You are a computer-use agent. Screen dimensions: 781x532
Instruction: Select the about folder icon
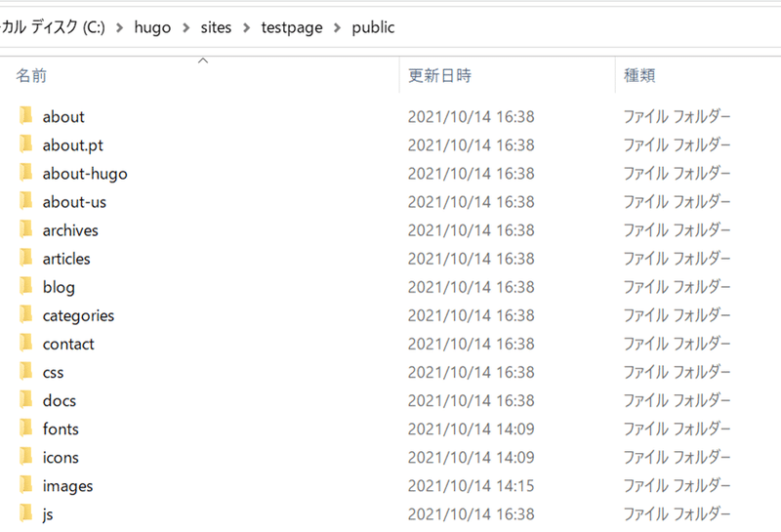point(26,115)
